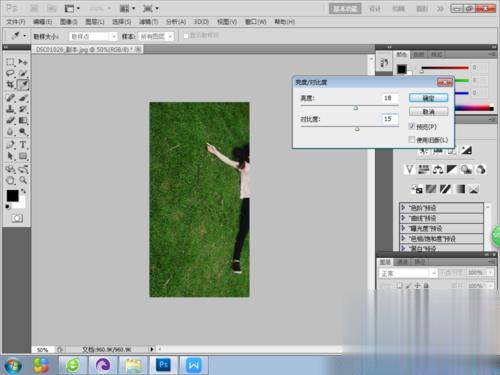This screenshot has width=500, height=375.
Task: Select the Hand tool
Action: [x=10, y=180]
